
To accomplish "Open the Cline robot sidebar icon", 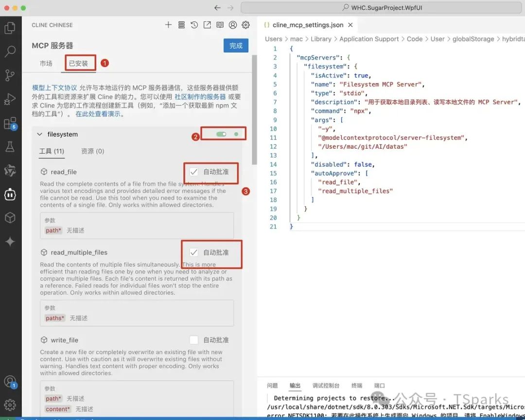I will click(11, 194).
